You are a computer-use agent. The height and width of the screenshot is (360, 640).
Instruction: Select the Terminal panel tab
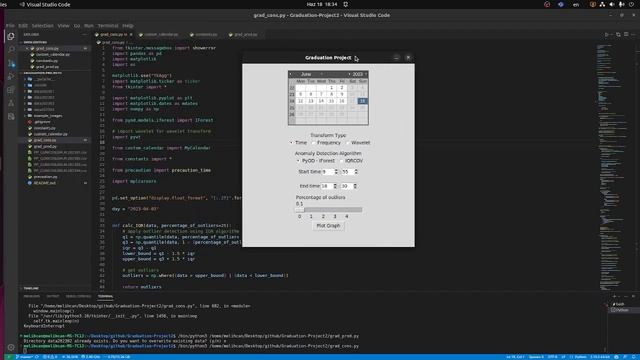105,296
